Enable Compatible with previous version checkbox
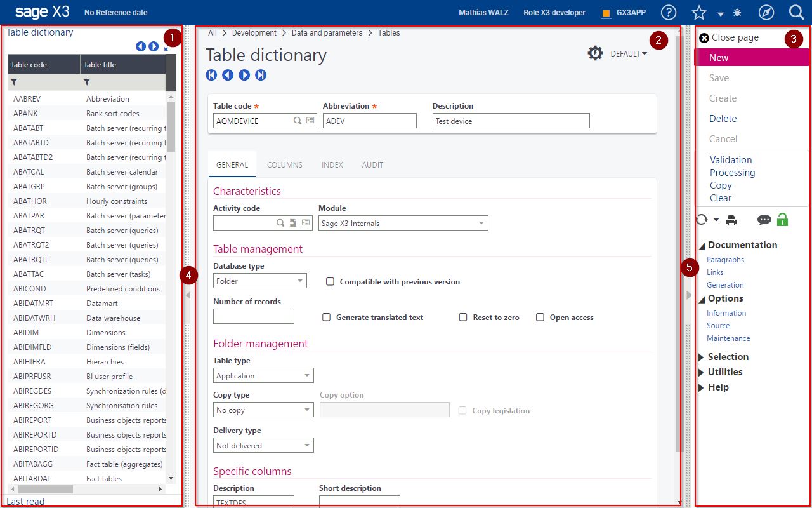Viewport: 812px width, 508px height. pyautogui.click(x=330, y=281)
